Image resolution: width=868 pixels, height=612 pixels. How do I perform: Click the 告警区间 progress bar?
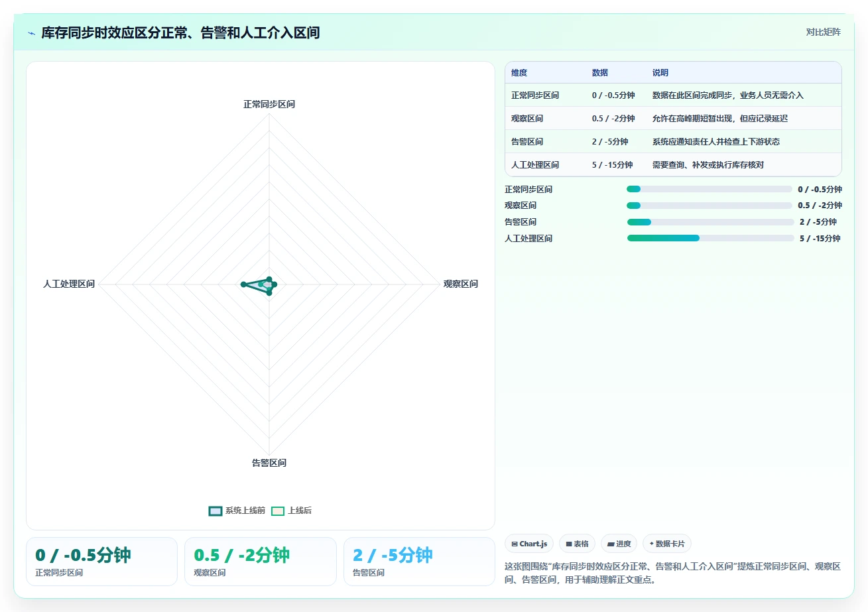tap(710, 222)
